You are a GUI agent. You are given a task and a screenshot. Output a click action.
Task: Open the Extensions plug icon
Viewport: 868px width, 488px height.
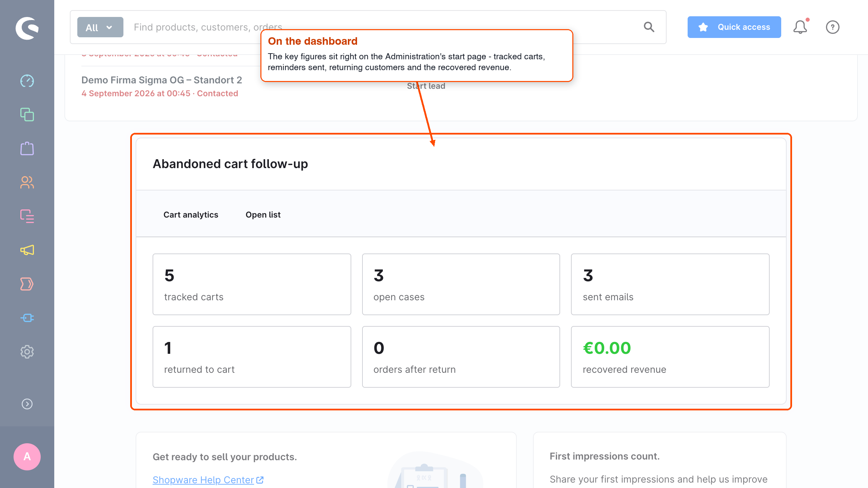(27, 318)
